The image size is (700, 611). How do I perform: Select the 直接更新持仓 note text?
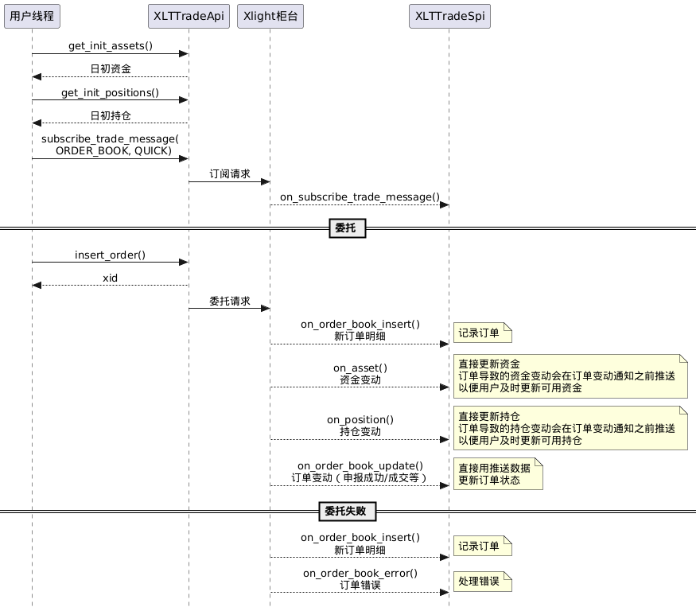(489, 417)
